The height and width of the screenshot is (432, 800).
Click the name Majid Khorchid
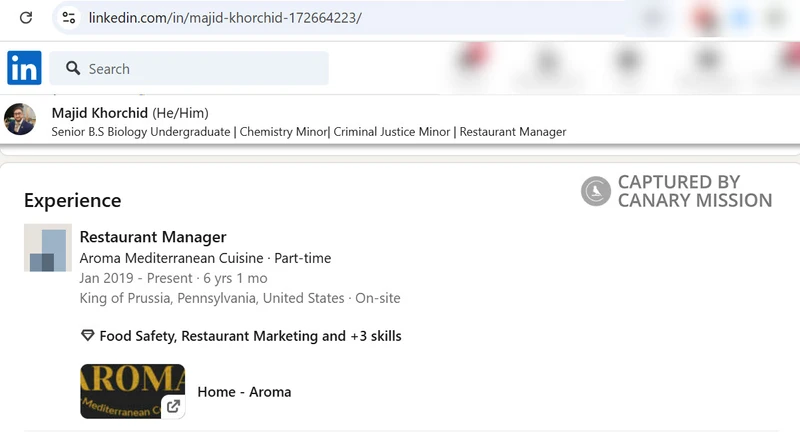pyautogui.click(x=99, y=113)
